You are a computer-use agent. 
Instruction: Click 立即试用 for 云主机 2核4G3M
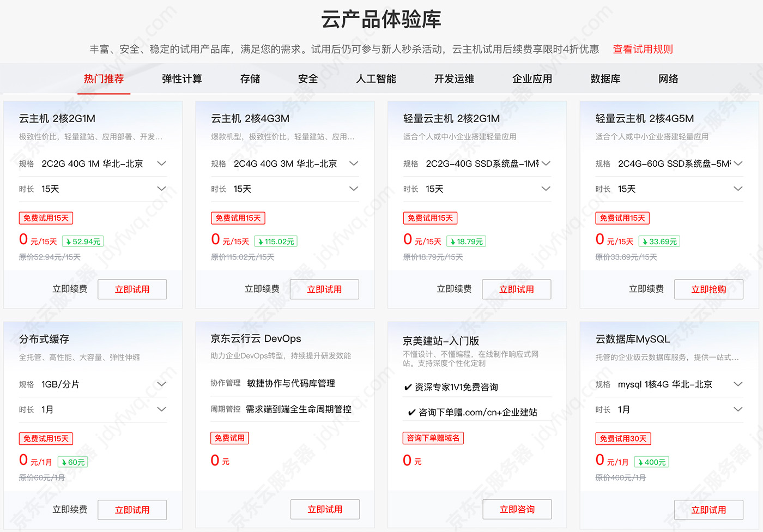pyautogui.click(x=324, y=289)
